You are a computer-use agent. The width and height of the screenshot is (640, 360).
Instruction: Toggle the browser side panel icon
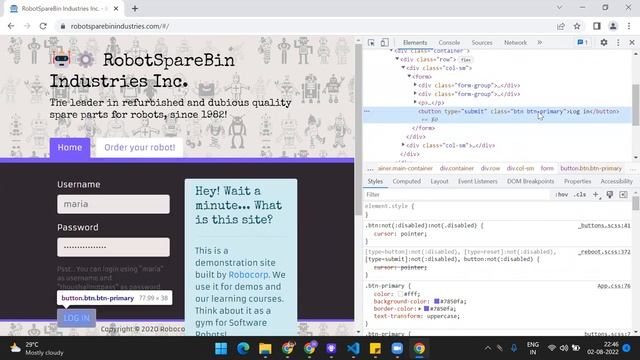(597, 26)
